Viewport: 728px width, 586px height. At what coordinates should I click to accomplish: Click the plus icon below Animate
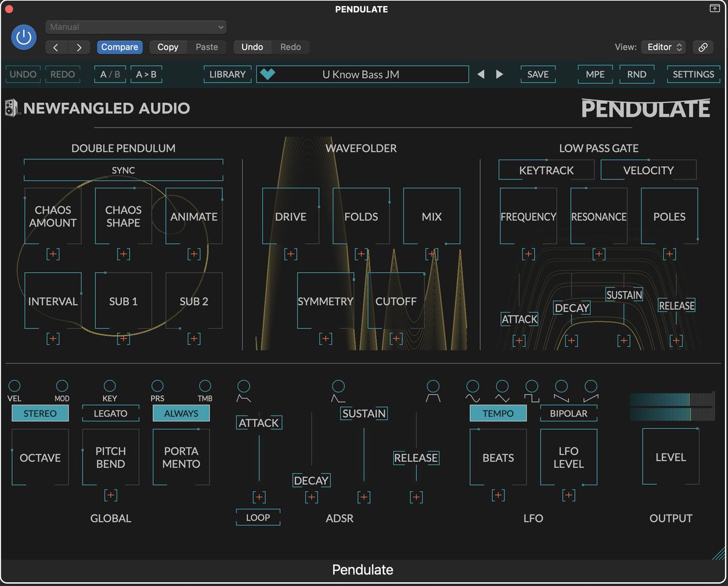tap(194, 254)
